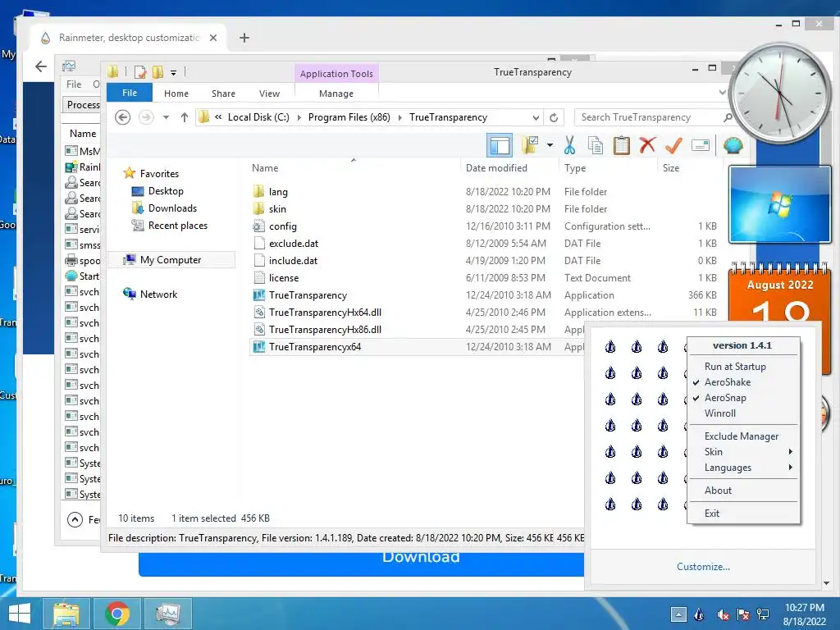This screenshot has width=840, height=630.
Task: Select TrueTransparencyx64 application
Action: point(315,347)
